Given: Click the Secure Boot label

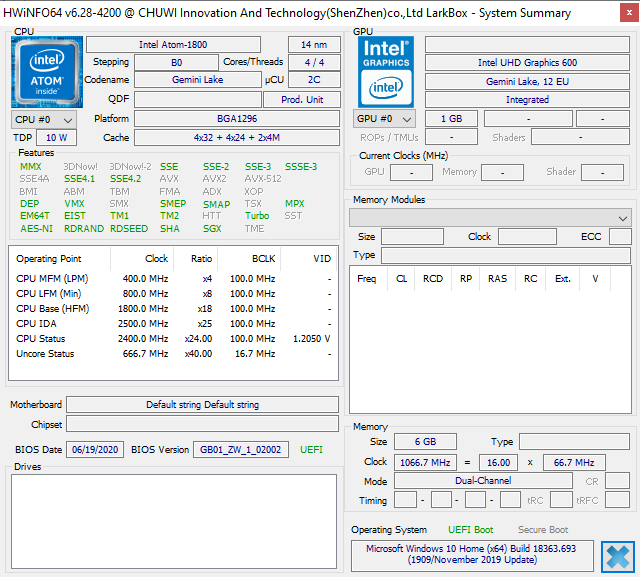Looking at the screenshot, I should 543,530.
